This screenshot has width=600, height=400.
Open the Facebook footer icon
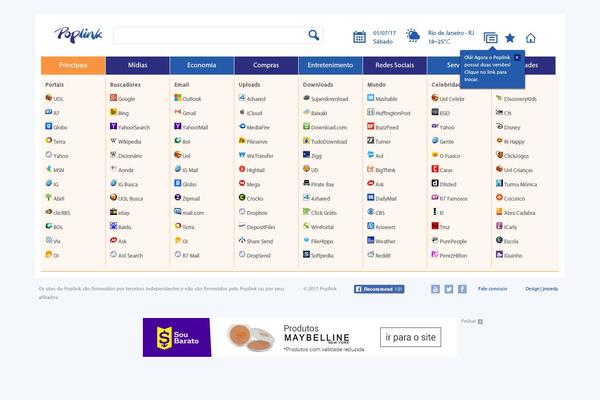tap(462, 289)
